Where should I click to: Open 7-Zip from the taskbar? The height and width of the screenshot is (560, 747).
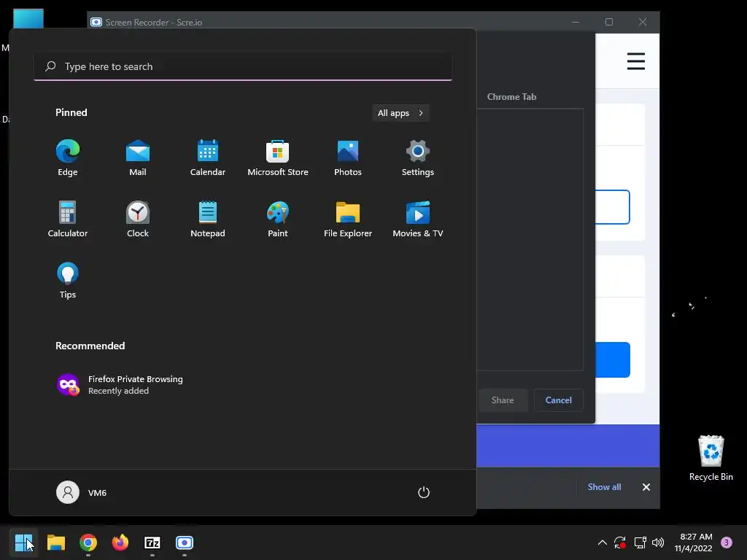(152, 542)
